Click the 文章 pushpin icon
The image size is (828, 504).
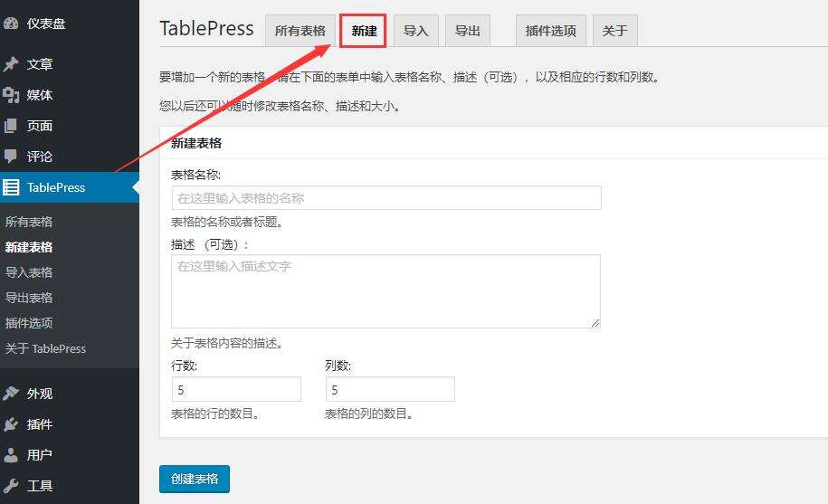tap(11, 64)
